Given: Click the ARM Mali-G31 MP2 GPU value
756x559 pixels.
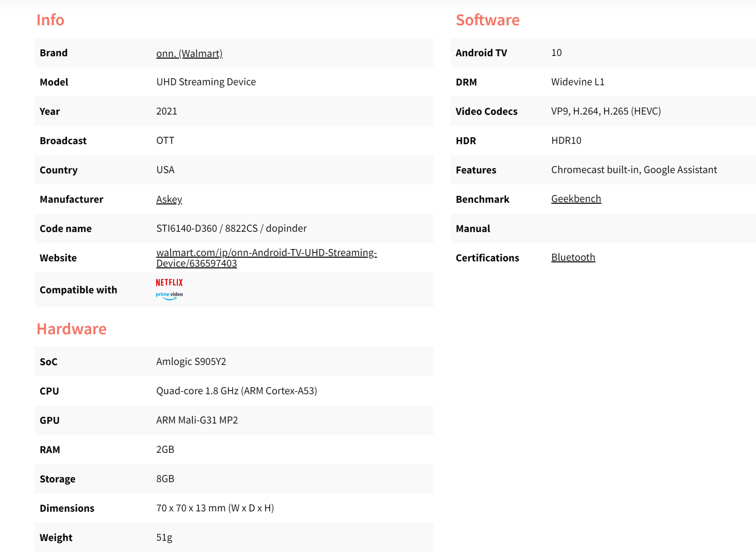Looking at the screenshot, I should 197,420.
